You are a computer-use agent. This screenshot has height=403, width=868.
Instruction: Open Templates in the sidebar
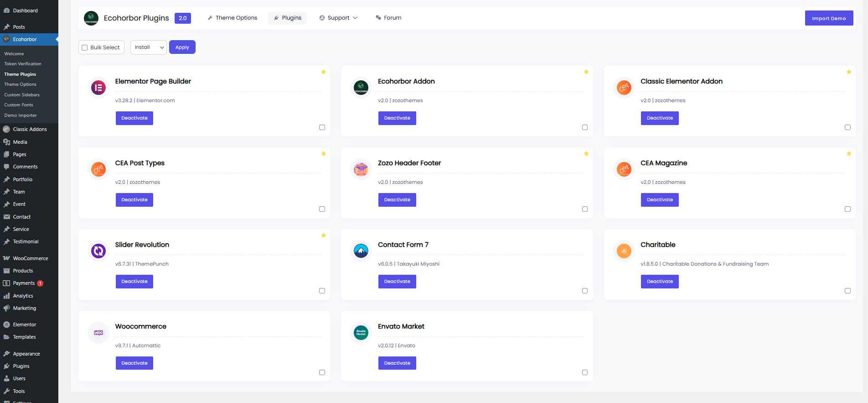[x=29, y=337]
